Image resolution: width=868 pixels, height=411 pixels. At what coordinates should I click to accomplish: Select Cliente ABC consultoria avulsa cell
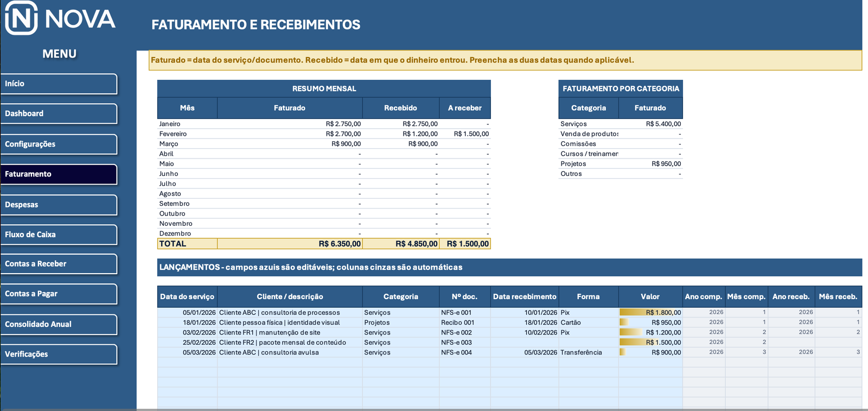point(290,352)
